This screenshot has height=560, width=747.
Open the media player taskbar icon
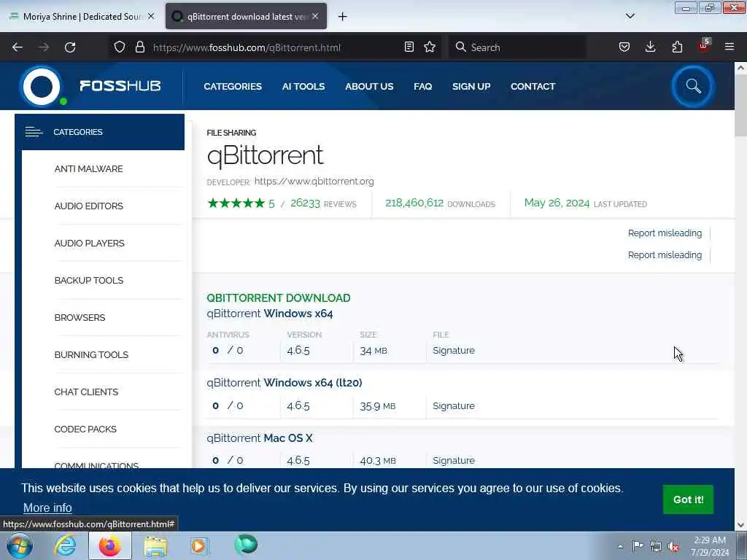pyautogui.click(x=199, y=545)
